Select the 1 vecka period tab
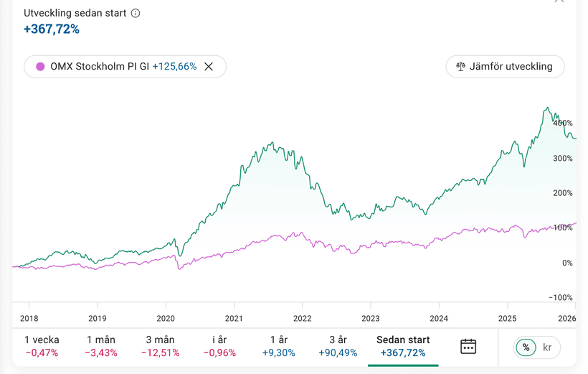Image resolution: width=588 pixels, height=374 pixels. [x=42, y=346]
